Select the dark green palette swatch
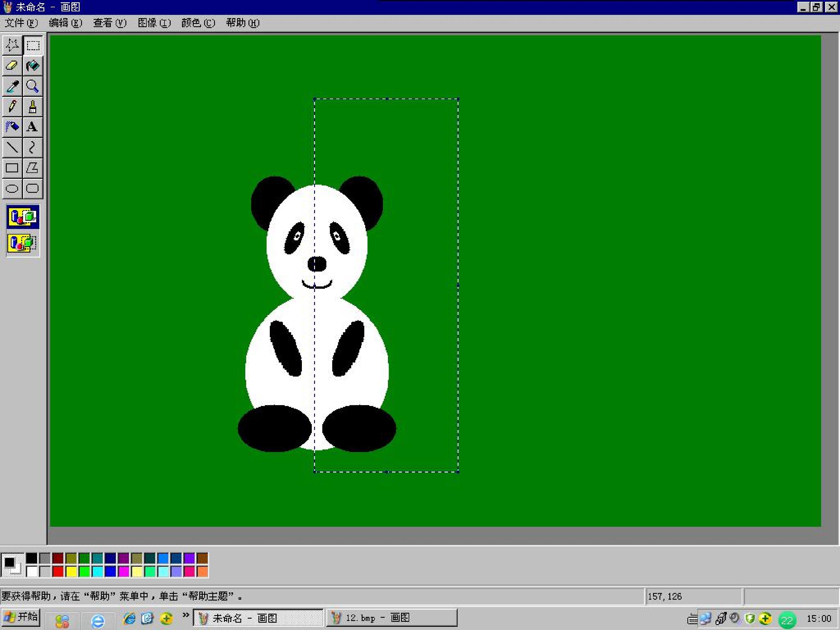Screen dimensions: 840x630 point(84,558)
